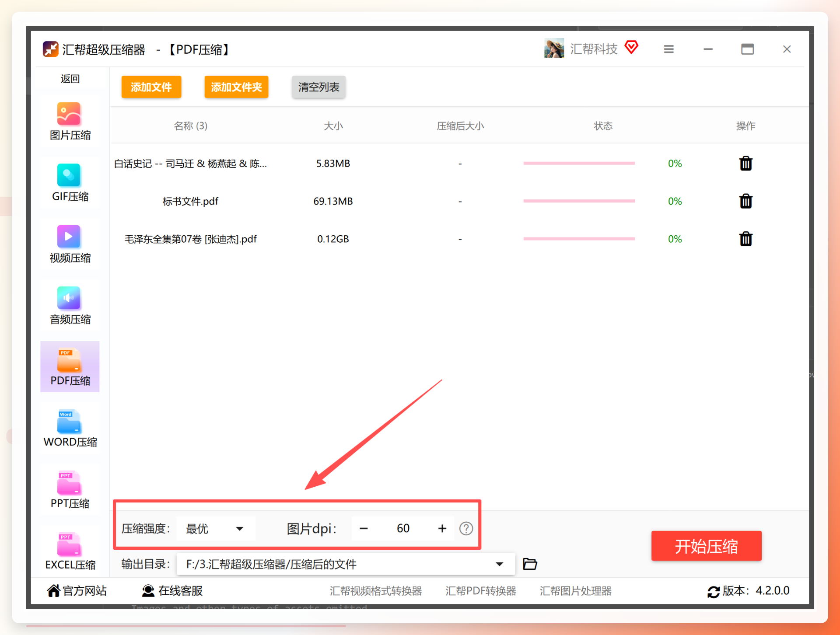This screenshot has width=840, height=635.
Task: Maximize the 汇帮超级压缩器 window
Action: coord(747,49)
